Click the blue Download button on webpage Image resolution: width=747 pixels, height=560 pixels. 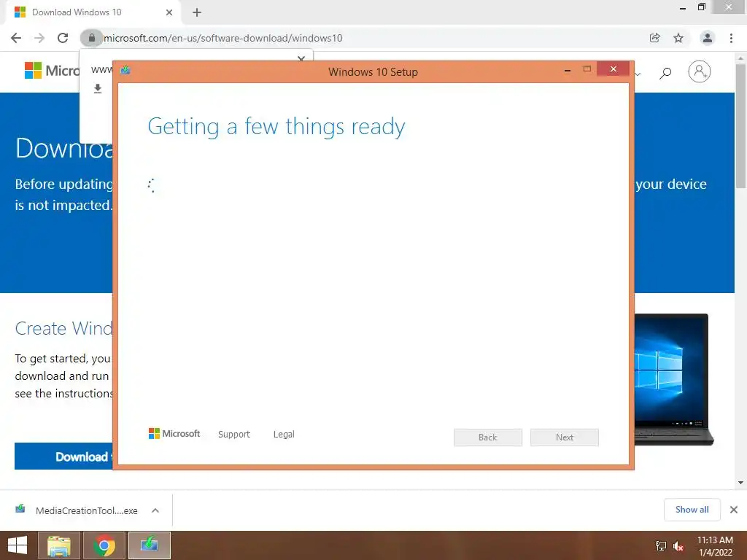64,456
